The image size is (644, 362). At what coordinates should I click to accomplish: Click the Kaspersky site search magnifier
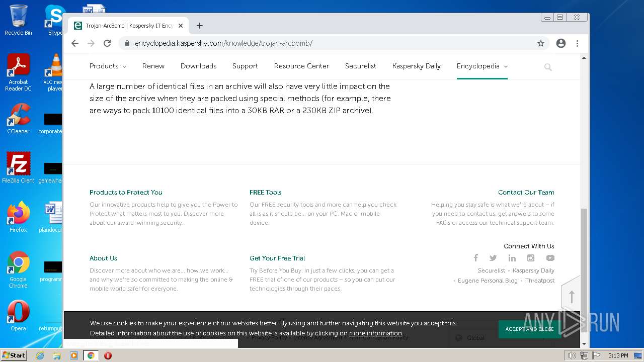[548, 67]
